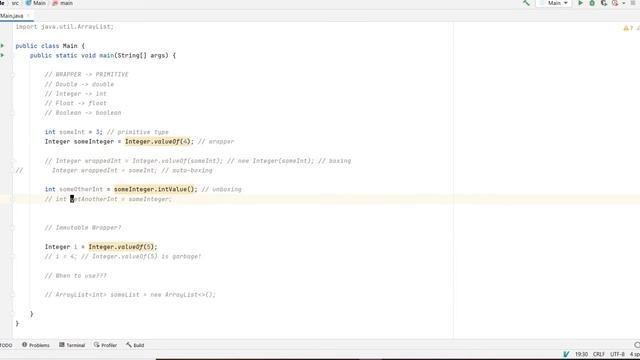Click the '// Integer -> int' comment

coord(76,94)
